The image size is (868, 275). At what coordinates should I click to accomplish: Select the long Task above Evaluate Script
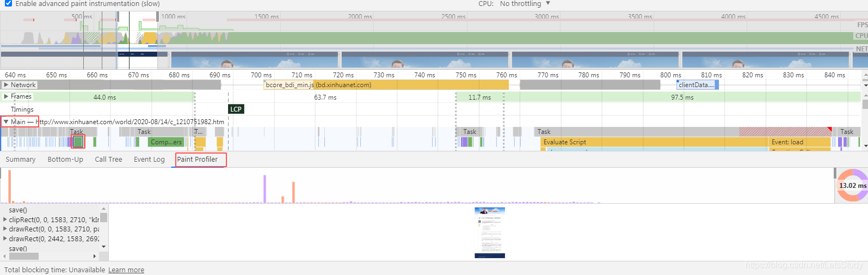(683, 132)
